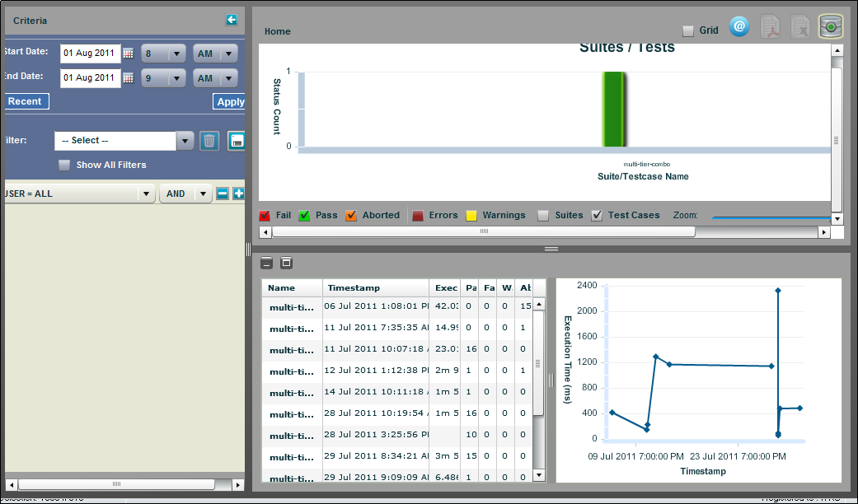This screenshot has height=504, width=858.
Task: Open the Filter Select dropdown
Action: (185, 141)
